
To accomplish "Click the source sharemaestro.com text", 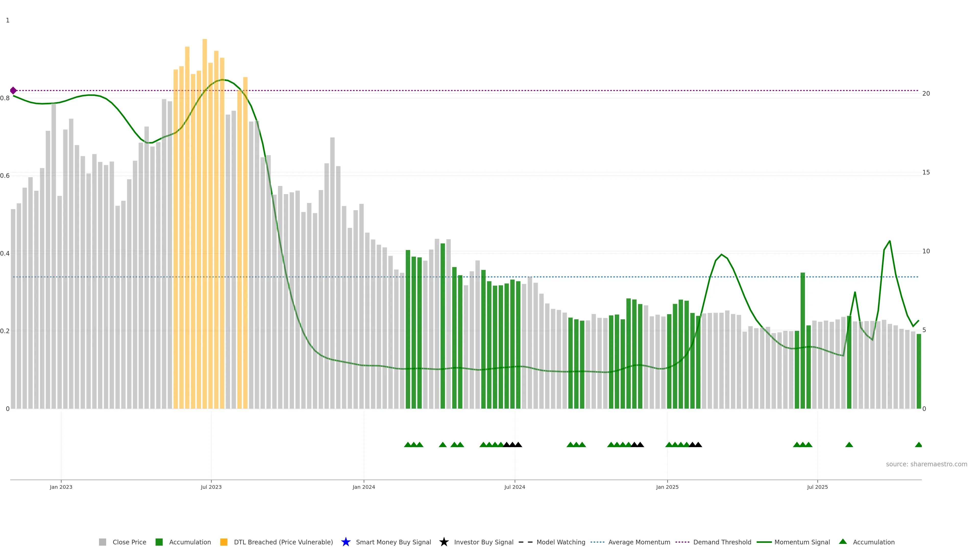I will point(926,464).
